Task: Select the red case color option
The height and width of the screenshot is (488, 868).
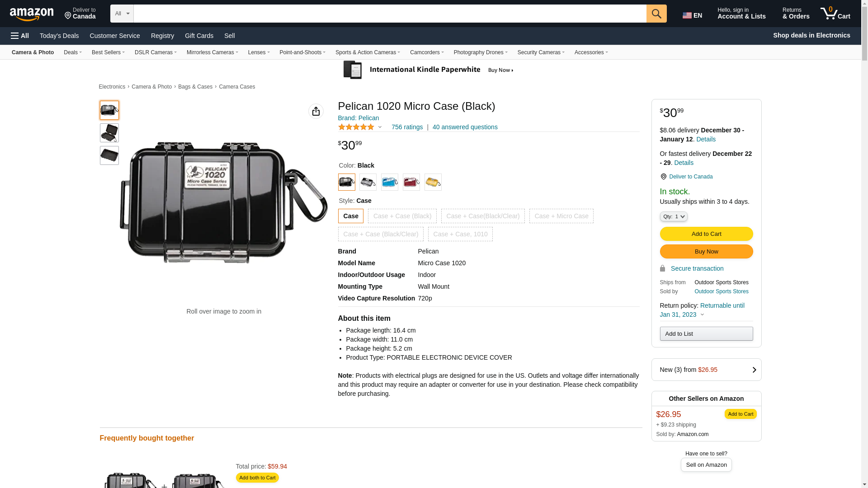Action: click(411, 182)
